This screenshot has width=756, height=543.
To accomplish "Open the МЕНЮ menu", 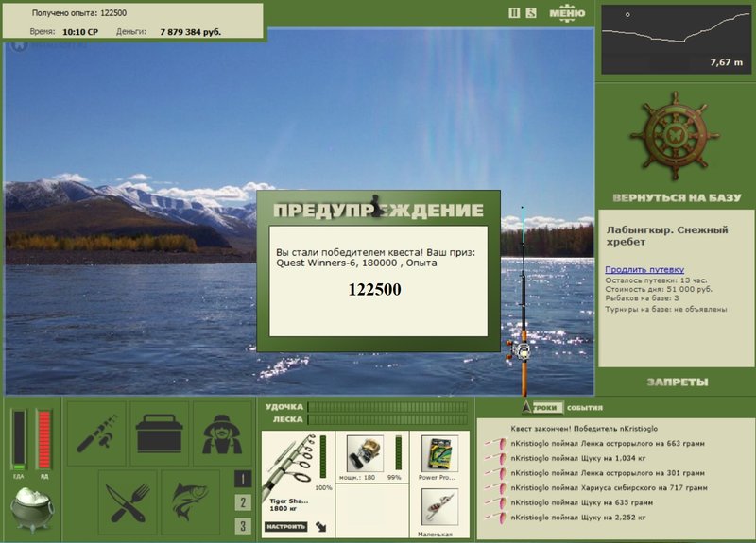I will (x=567, y=12).
